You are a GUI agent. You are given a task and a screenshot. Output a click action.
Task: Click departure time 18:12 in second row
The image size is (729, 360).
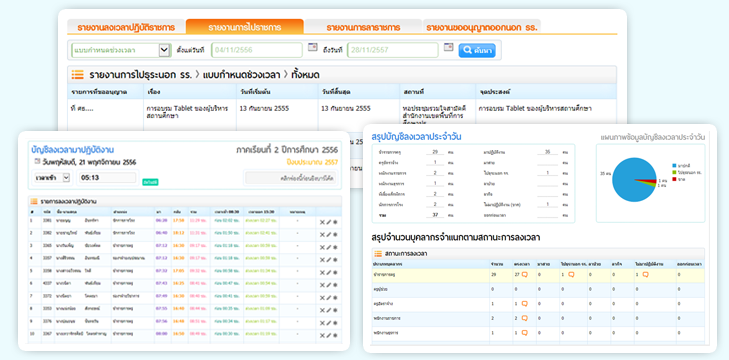pyautogui.click(x=179, y=233)
